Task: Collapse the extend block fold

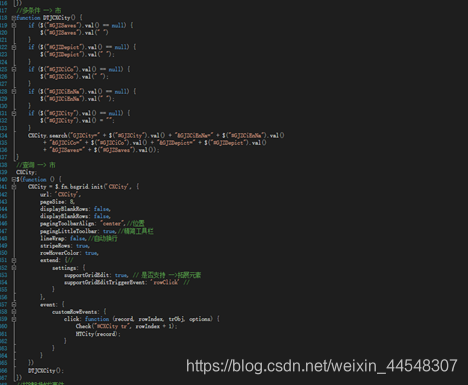Action: point(14,260)
